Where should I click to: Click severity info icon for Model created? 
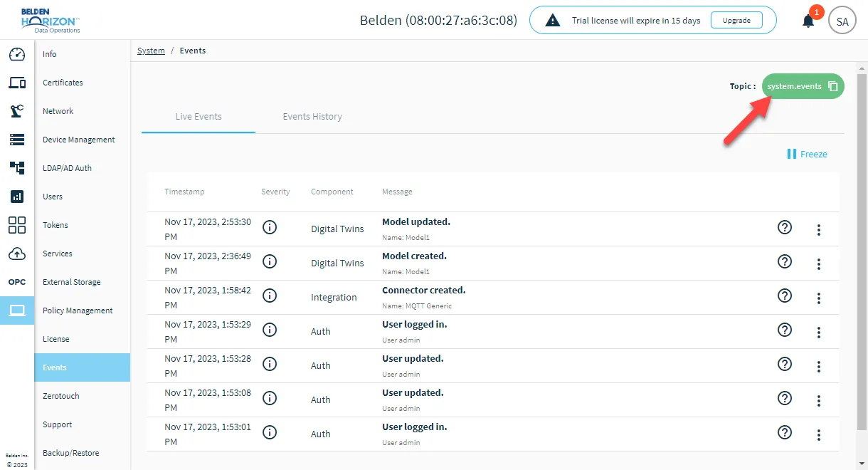[x=270, y=261]
